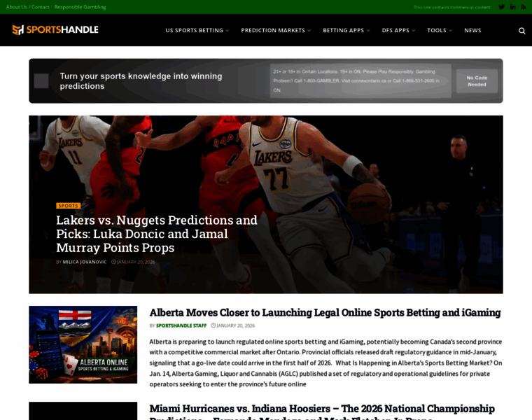
Task: Open the orange Sports category tag
Action: point(68,206)
